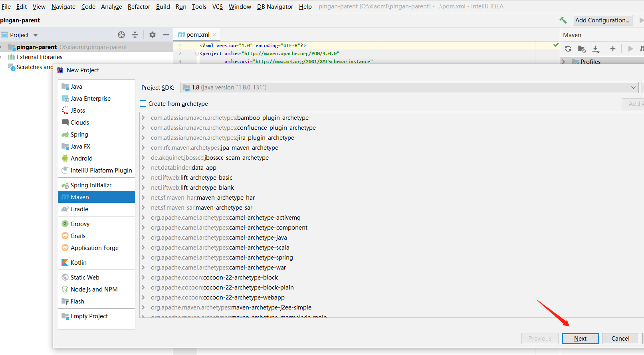Screen dimensions: 644x355
Task: Open the DB Navigator menu
Action: [x=275, y=6]
